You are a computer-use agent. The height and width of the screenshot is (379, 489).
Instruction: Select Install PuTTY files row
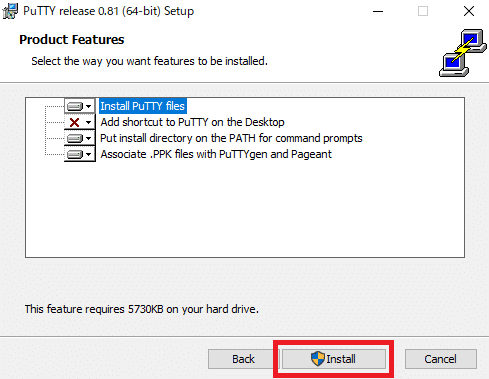[x=143, y=106]
